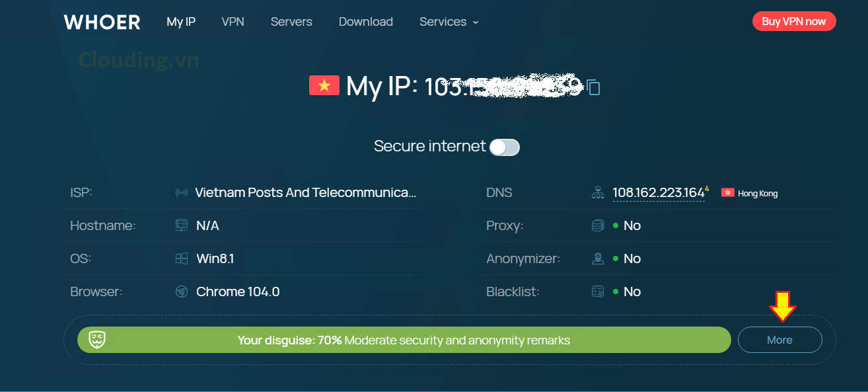
Task: Toggle the Secure internet switch
Action: [x=504, y=147]
